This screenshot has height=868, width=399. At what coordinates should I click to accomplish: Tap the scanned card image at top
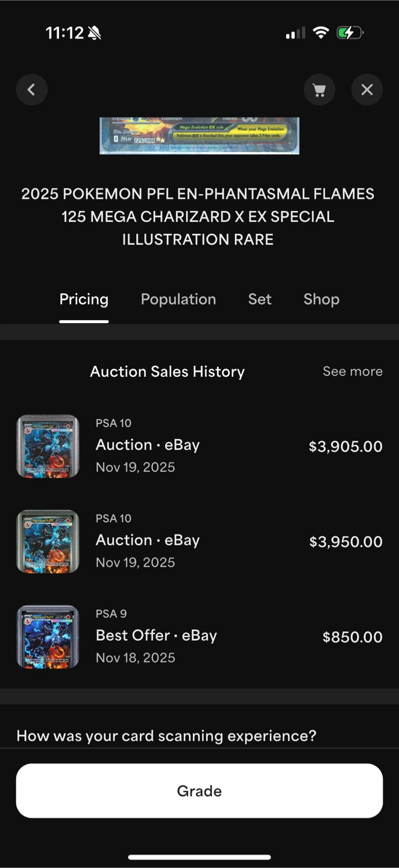pos(199,136)
